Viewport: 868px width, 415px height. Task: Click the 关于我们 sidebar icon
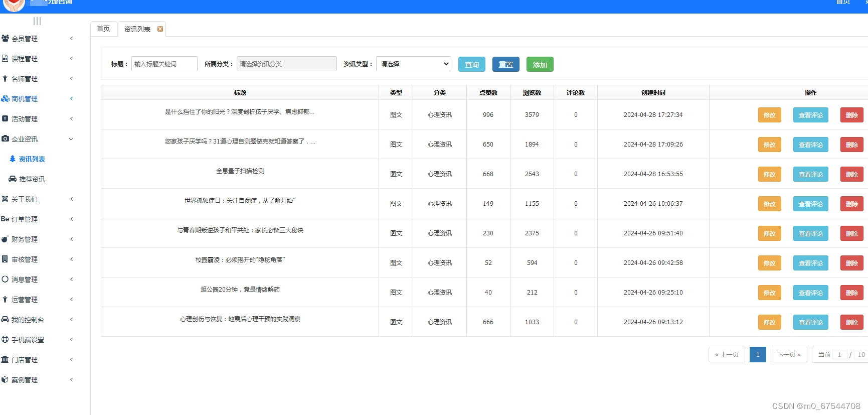coord(5,199)
